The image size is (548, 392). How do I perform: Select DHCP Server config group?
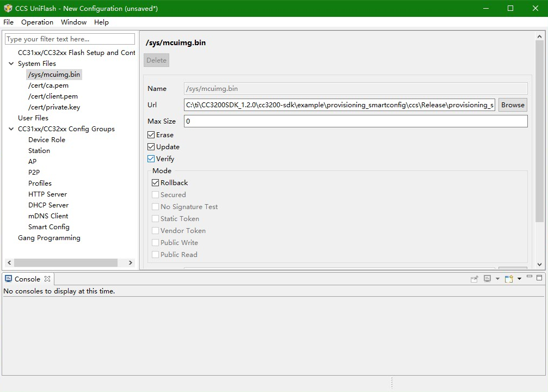point(48,205)
